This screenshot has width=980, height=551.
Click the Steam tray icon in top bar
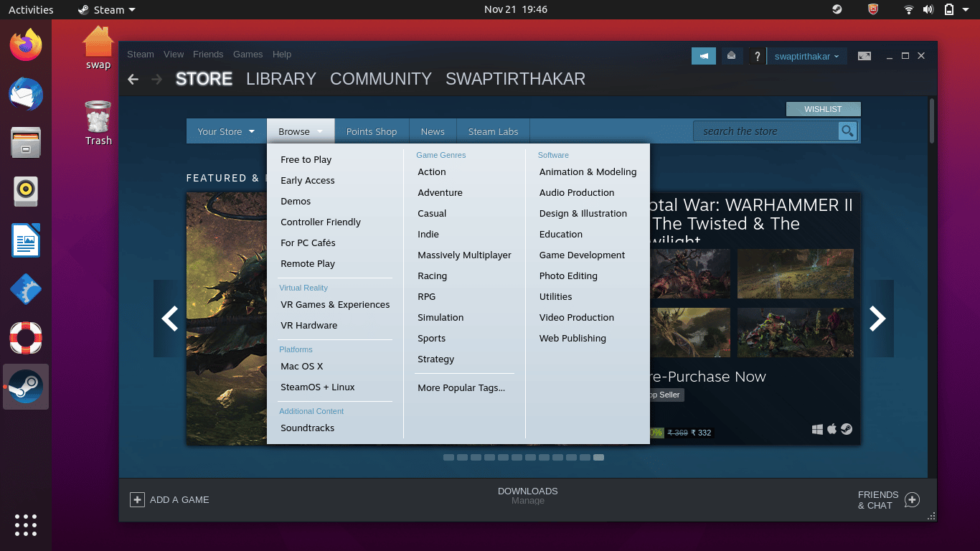click(837, 9)
